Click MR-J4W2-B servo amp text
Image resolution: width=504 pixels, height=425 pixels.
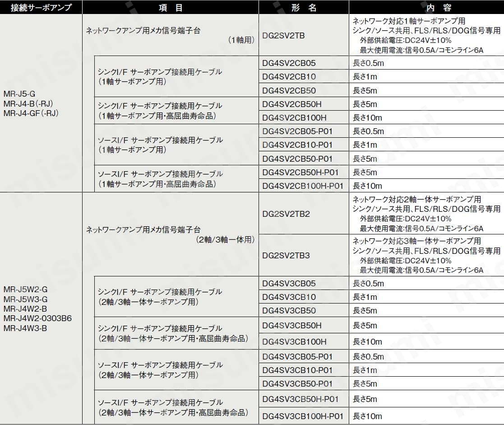[25, 309]
